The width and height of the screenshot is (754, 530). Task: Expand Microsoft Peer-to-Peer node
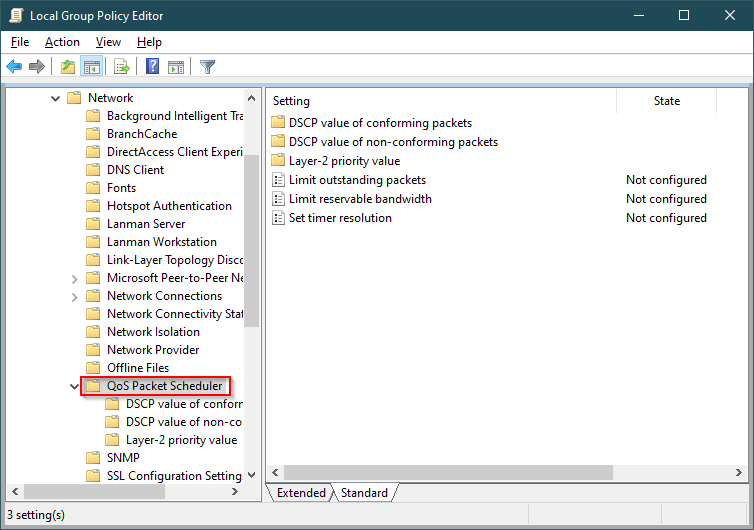[74, 279]
